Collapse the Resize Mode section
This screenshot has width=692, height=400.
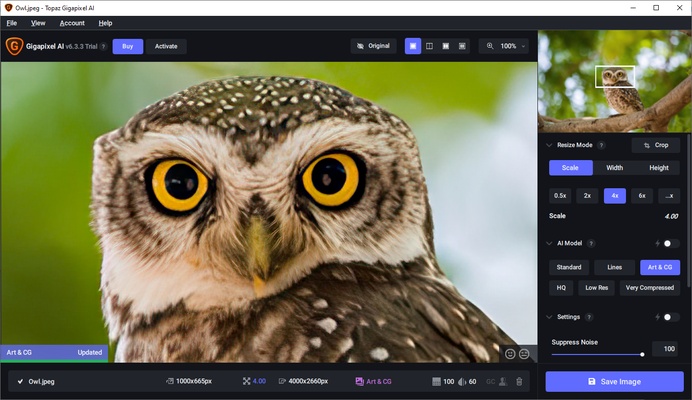click(x=549, y=145)
